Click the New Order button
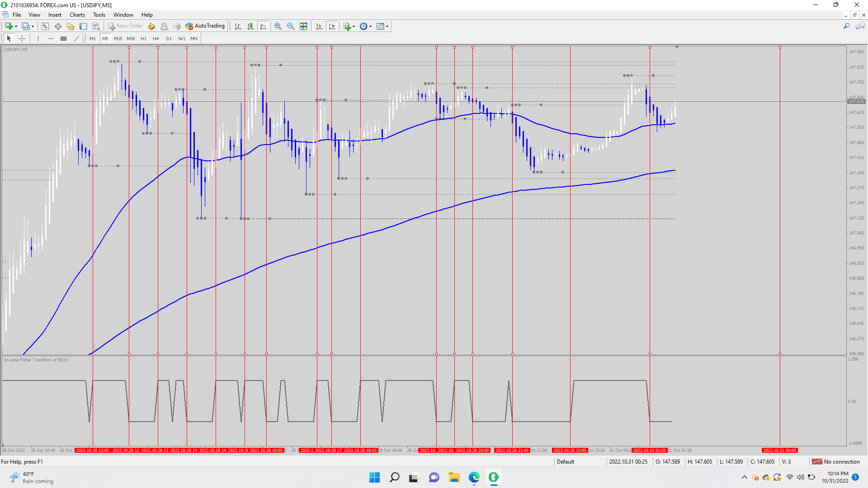 125,26
